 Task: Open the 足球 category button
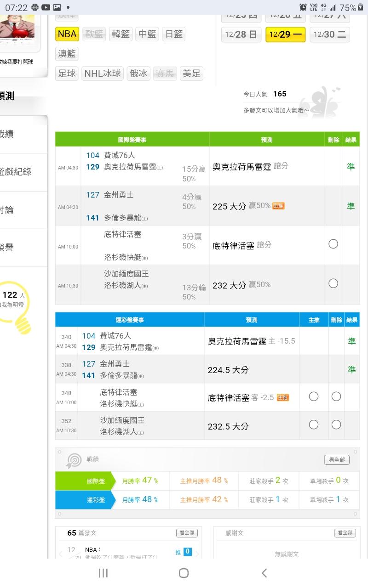point(67,73)
